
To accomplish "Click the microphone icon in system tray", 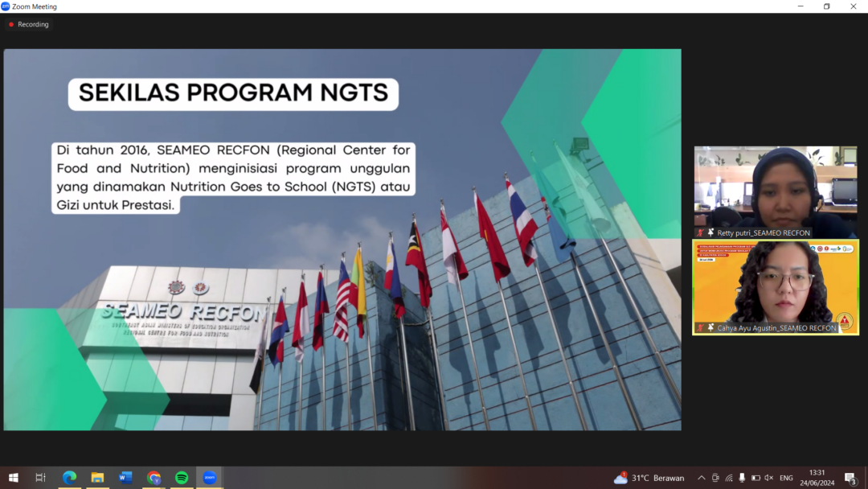I will click(x=742, y=478).
